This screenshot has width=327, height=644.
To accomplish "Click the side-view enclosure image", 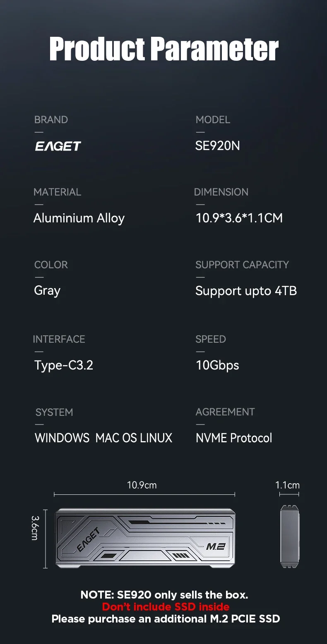I will click(x=289, y=537).
